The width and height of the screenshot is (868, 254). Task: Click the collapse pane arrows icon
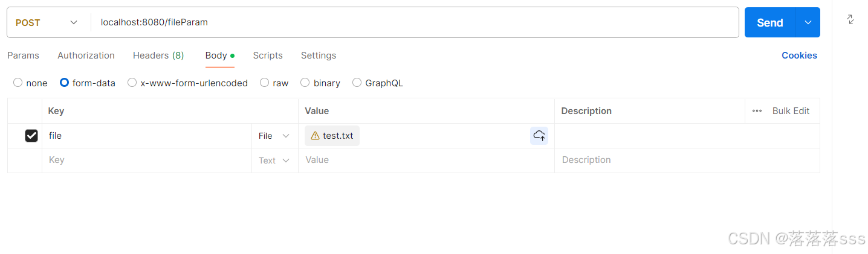tap(850, 20)
